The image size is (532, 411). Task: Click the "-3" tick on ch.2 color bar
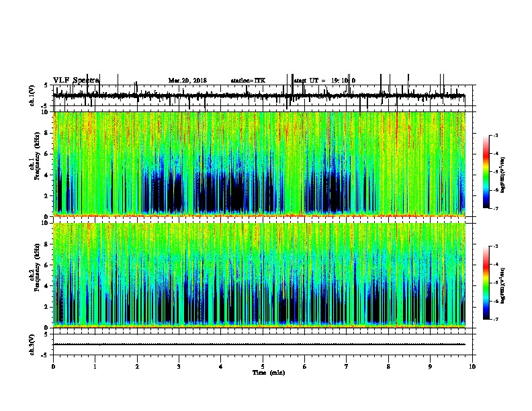coord(496,246)
